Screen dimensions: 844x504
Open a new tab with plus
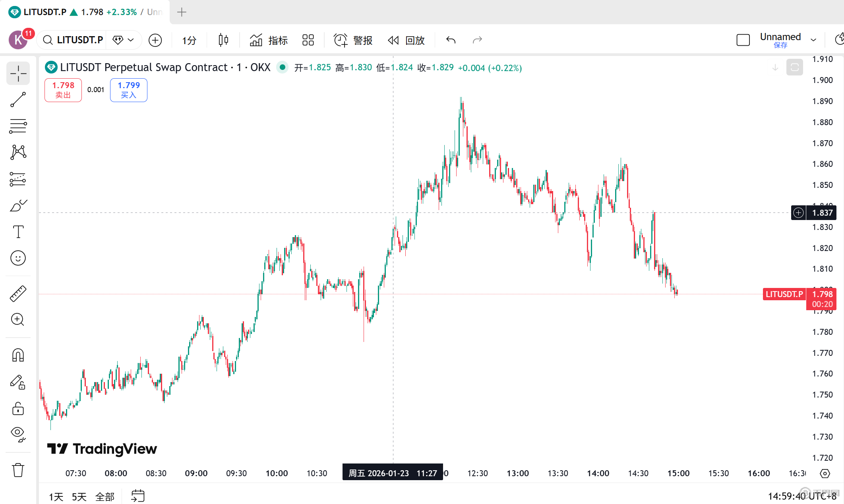click(182, 12)
